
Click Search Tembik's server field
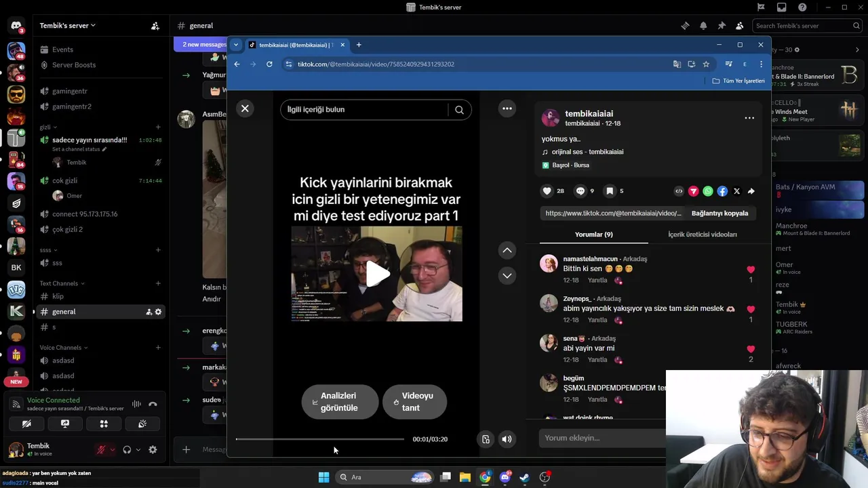click(x=807, y=26)
